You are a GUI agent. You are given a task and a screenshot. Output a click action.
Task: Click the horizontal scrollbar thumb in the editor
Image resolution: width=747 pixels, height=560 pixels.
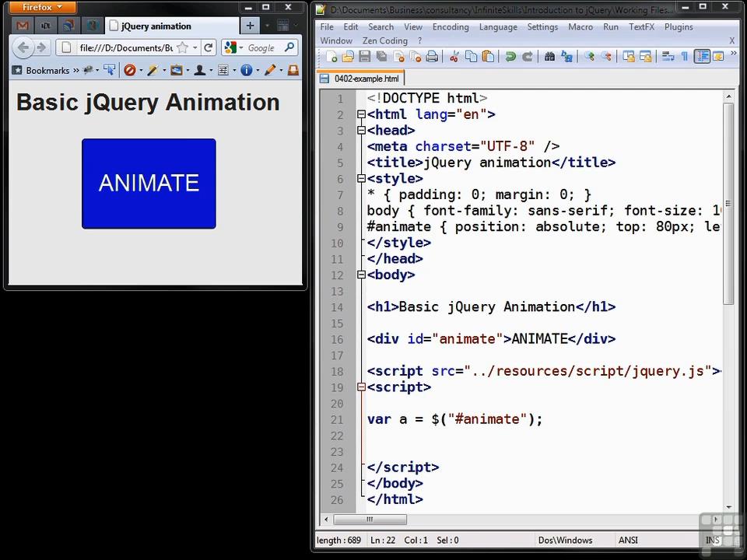point(370,519)
